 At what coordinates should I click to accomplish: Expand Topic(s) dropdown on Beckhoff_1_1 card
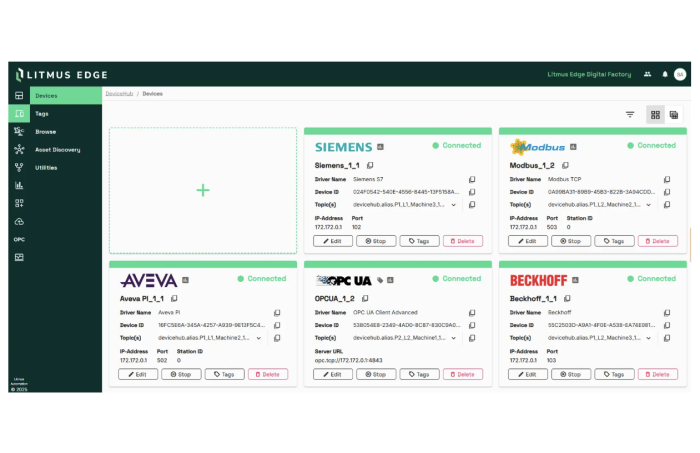click(649, 338)
